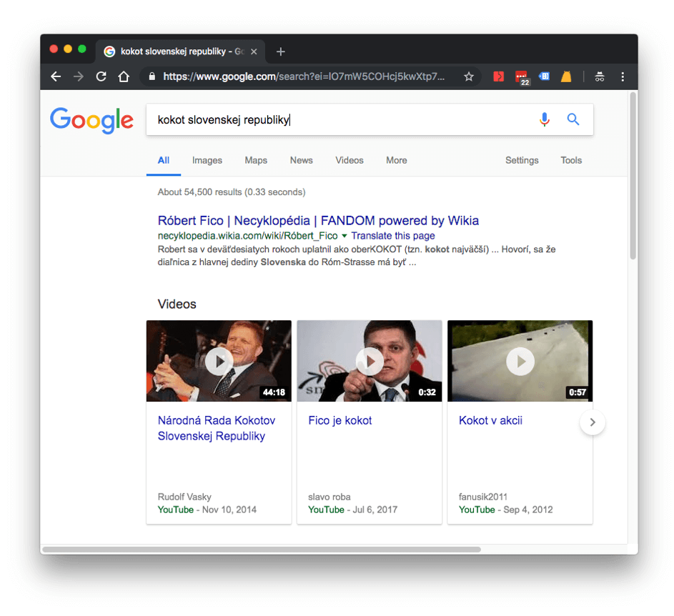Open the orange bell-shaped extension icon
This screenshot has width=674, height=616.
click(566, 76)
